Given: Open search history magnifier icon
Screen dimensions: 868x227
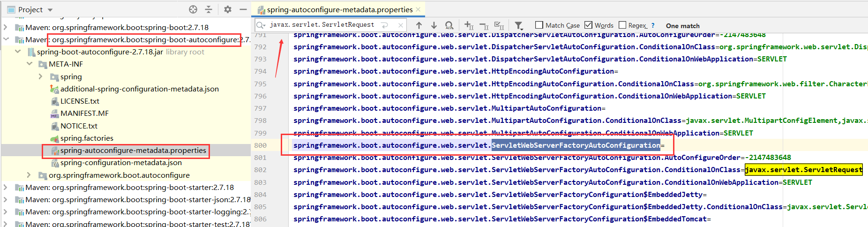Looking at the screenshot, I should [x=261, y=25].
